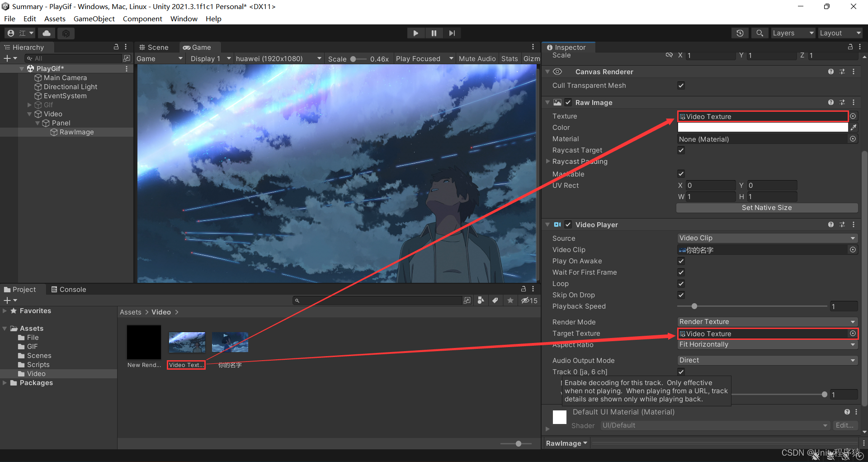Click the Video Clip object picker circle
The image size is (868, 462).
click(x=853, y=250)
